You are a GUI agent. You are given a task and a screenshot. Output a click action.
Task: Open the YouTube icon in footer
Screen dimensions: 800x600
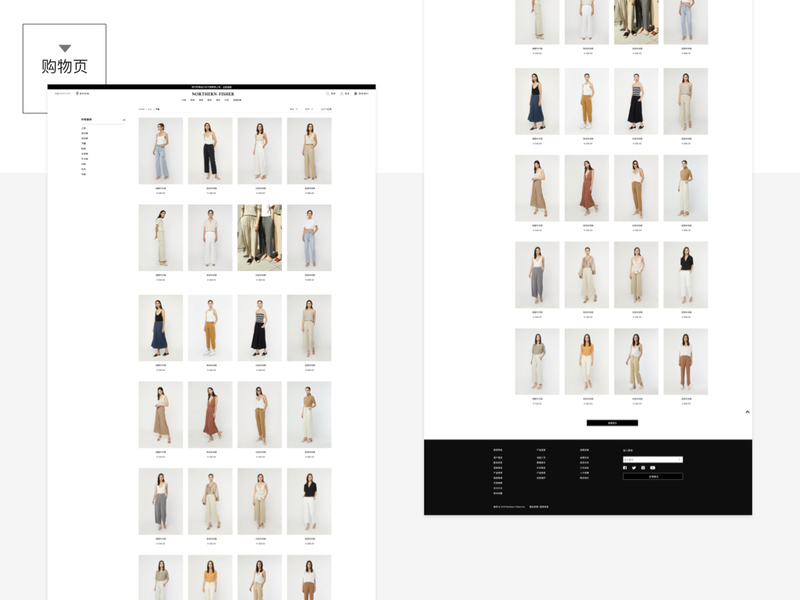[x=653, y=468]
